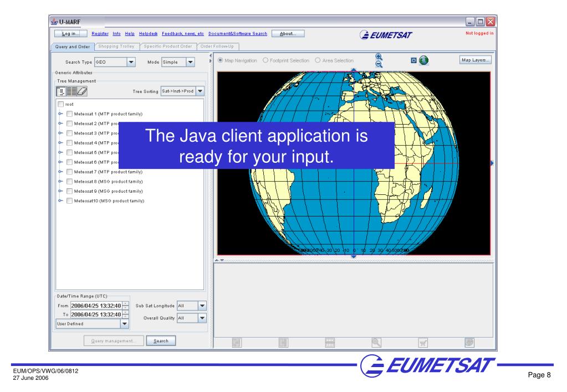The height and width of the screenshot is (392, 567).
Task: Switch to the Specific Product Order tab
Action: tap(168, 47)
